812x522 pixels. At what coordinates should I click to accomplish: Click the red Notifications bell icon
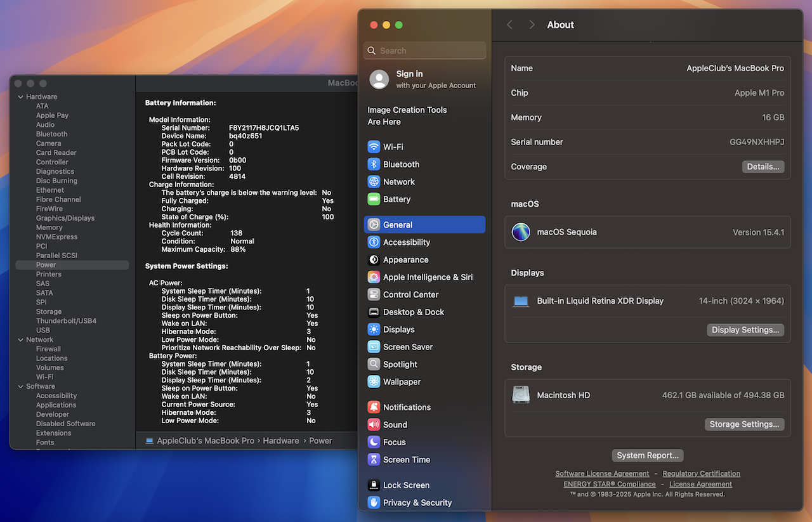point(374,407)
